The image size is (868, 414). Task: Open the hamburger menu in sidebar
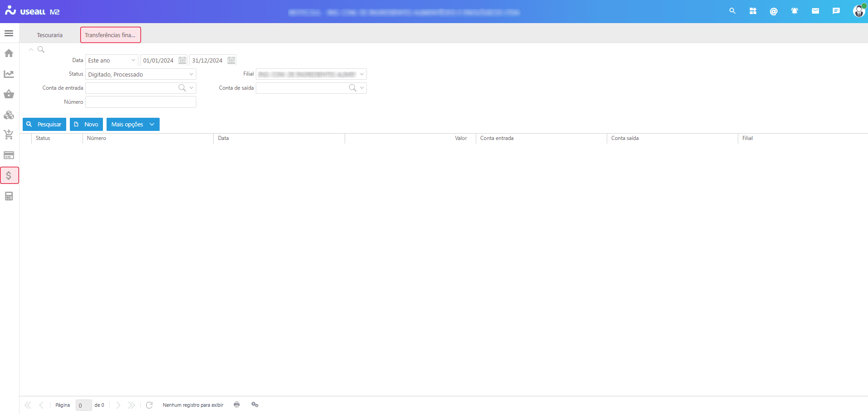click(x=9, y=34)
